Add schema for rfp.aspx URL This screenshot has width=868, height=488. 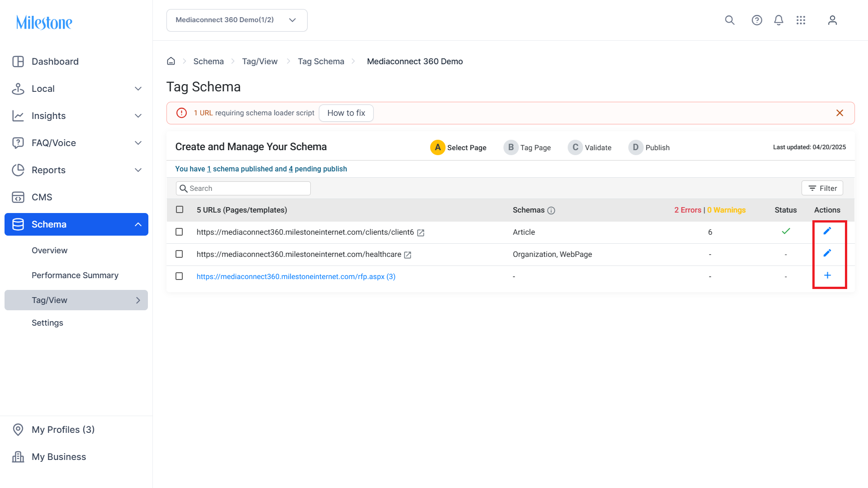[827, 275]
